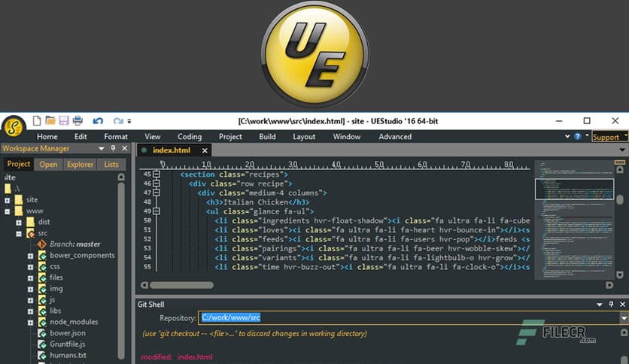The width and height of the screenshot is (629, 364).
Task: Open the Repository path dropdown arrow
Action: (x=624, y=318)
